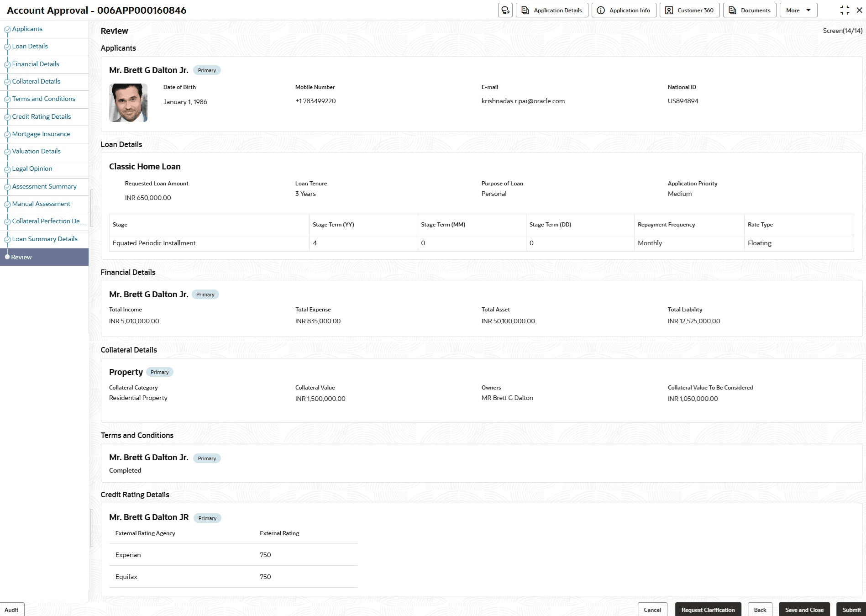This screenshot has width=866, height=616.
Task: Go to the Valuation Details step
Action: point(37,151)
